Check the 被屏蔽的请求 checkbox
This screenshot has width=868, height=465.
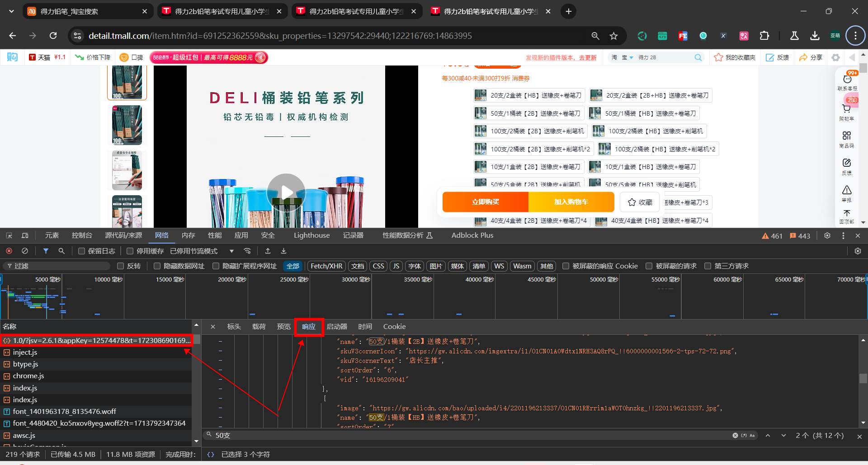click(649, 266)
